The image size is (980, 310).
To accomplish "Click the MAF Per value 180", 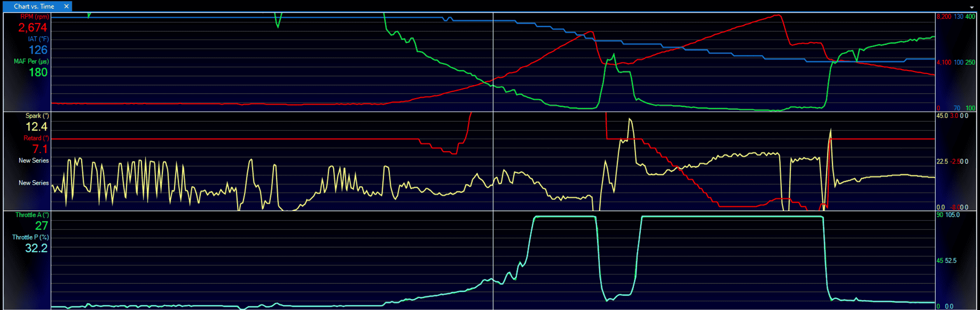I will pos(38,72).
